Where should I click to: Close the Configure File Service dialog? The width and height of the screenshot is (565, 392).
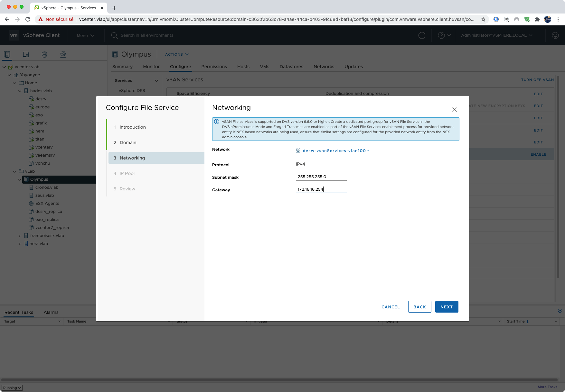pyautogui.click(x=454, y=110)
